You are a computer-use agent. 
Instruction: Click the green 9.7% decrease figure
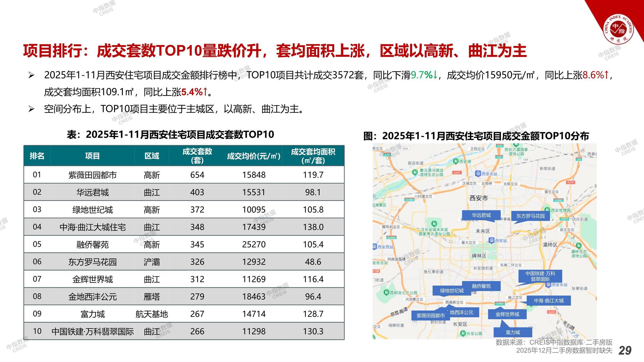coord(424,75)
